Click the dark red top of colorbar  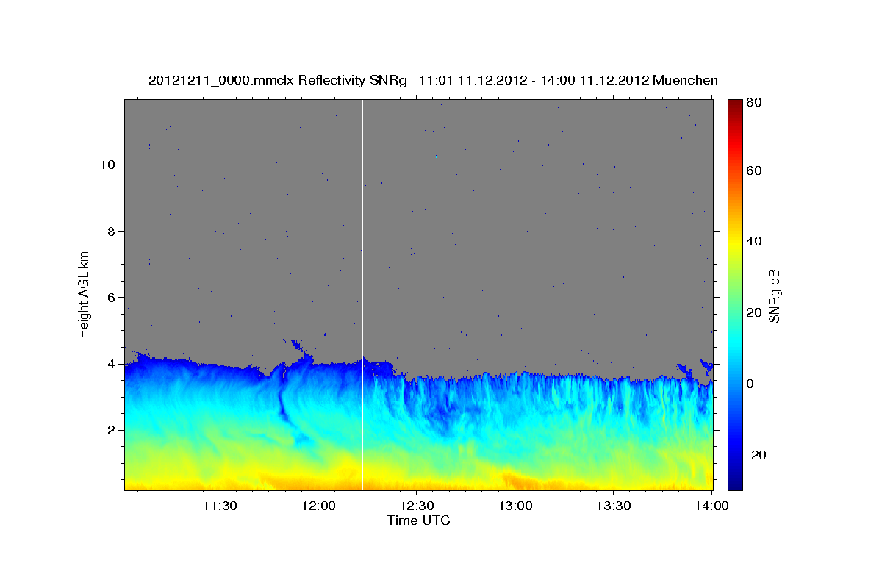tap(735, 107)
